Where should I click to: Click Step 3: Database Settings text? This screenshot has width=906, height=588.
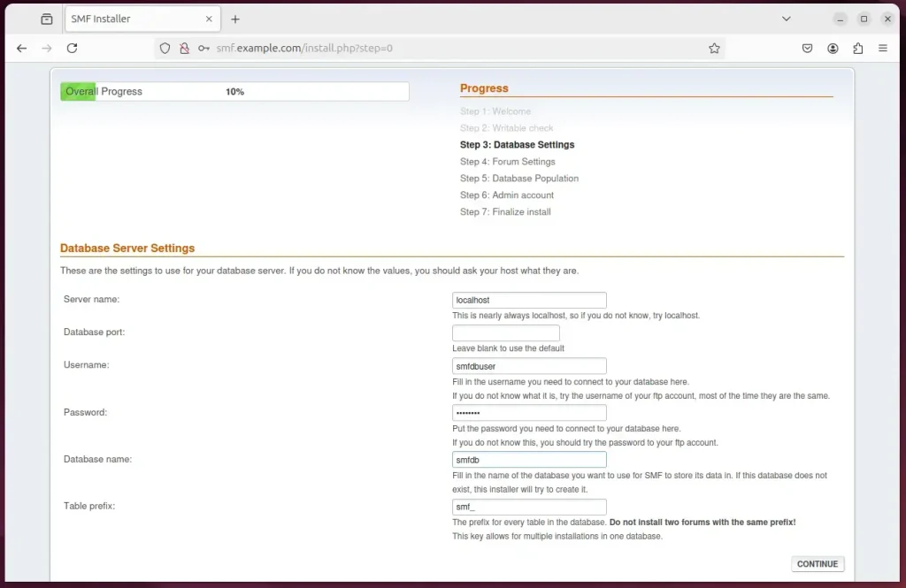click(517, 145)
